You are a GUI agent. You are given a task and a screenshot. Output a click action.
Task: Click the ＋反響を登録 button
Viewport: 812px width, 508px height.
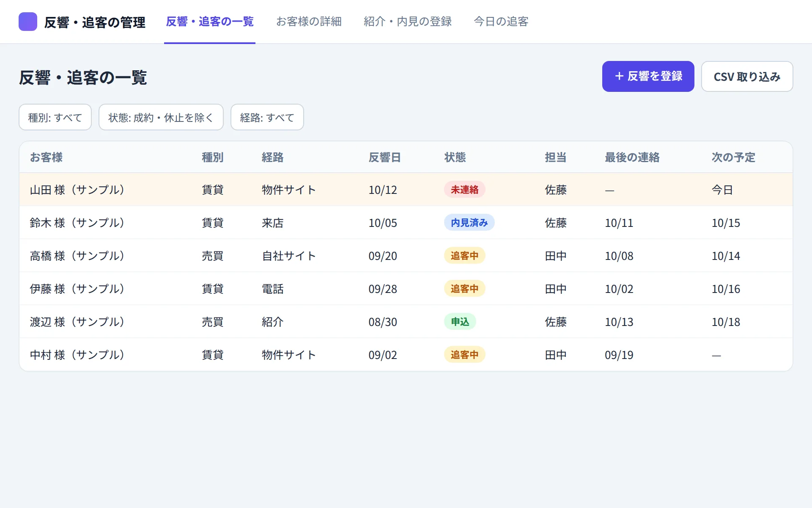click(648, 76)
